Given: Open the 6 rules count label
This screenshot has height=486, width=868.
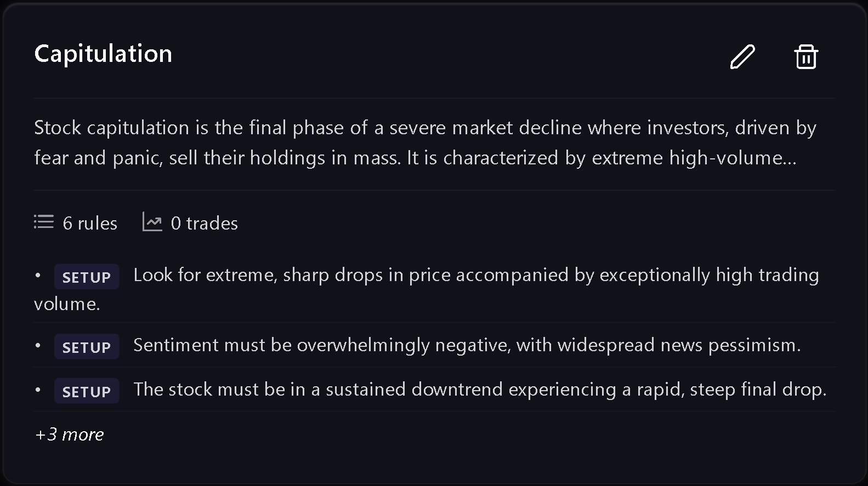Looking at the screenshot, I should coord(90,223).
